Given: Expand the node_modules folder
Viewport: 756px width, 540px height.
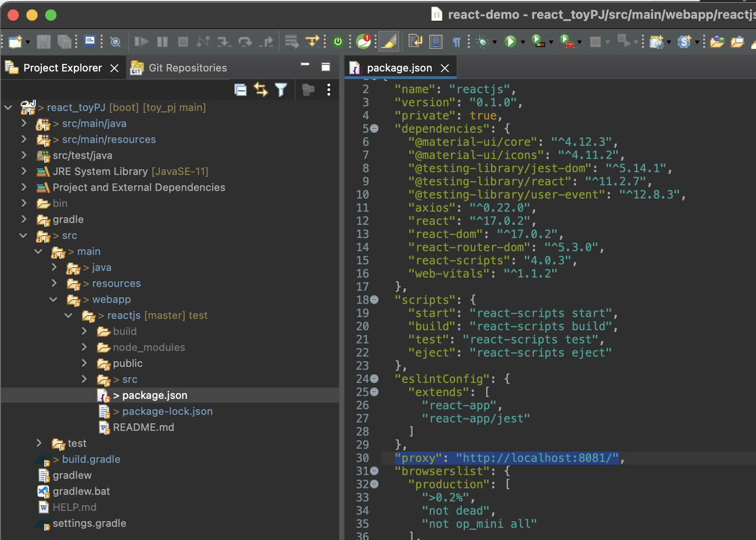Looking at the screenshot, I should [84, 347].
